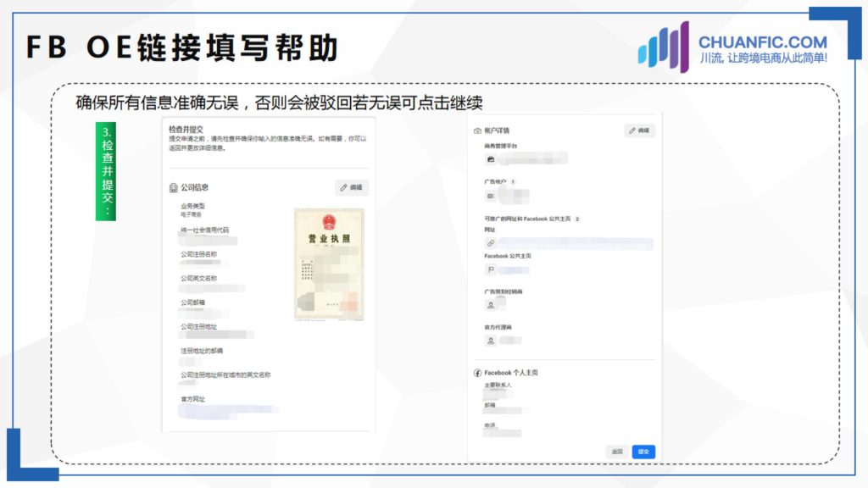Click the 注册地址的邮编 label

202,351
